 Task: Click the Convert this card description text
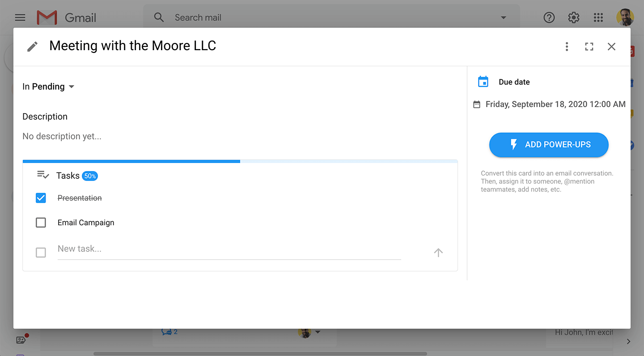(547, 181)
